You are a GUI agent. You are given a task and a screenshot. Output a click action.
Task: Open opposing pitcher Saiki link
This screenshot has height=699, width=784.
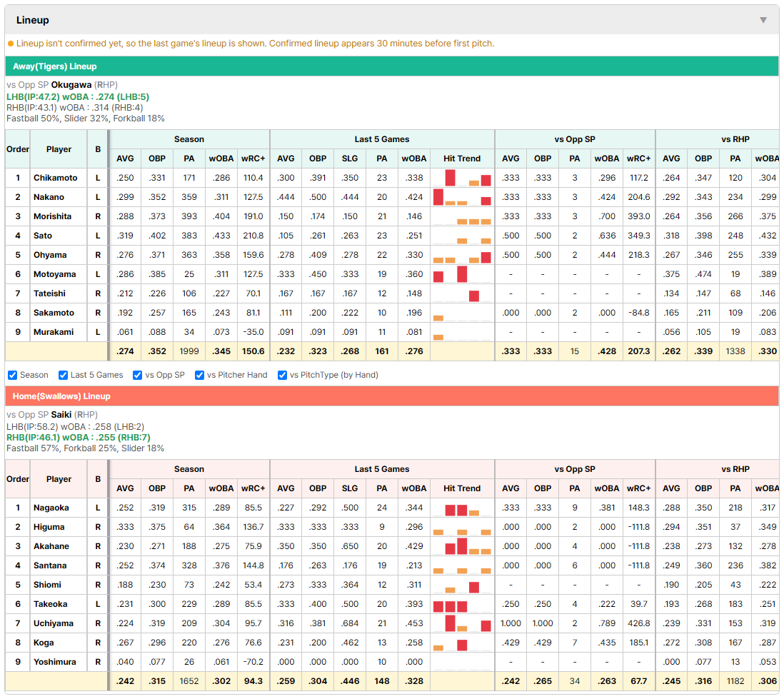pyautogui.click(x=61, y=415)
